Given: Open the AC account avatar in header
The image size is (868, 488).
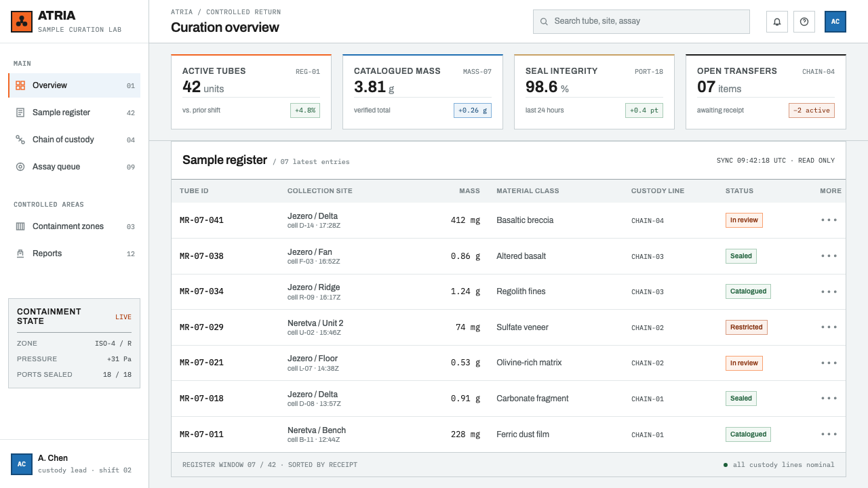Looking at the screenshot, I should (x=835, y=22).
